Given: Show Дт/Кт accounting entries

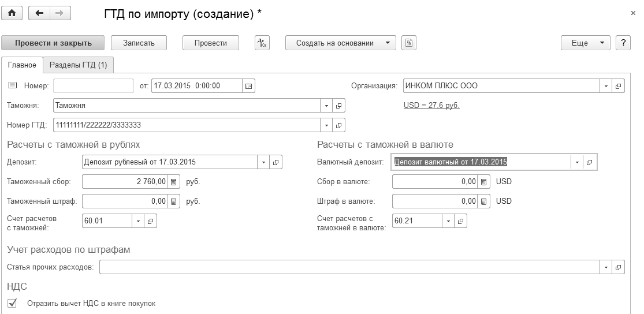Looking at the screenshot, I should 262,43.
